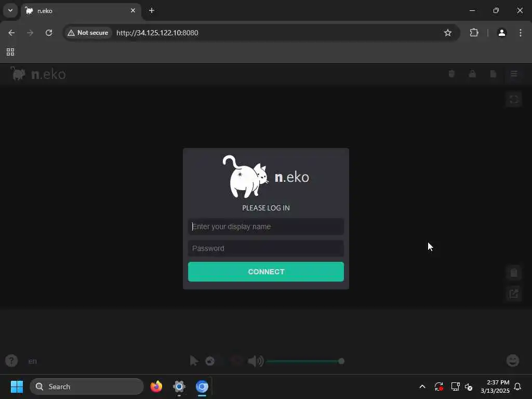
Task: Open the 'en' language selector
Action: pyautogui.click(x=33, y=361)
